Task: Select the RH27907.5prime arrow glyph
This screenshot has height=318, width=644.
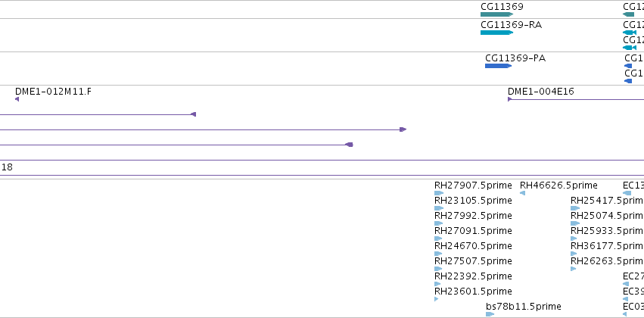Action: coord(439,193)
